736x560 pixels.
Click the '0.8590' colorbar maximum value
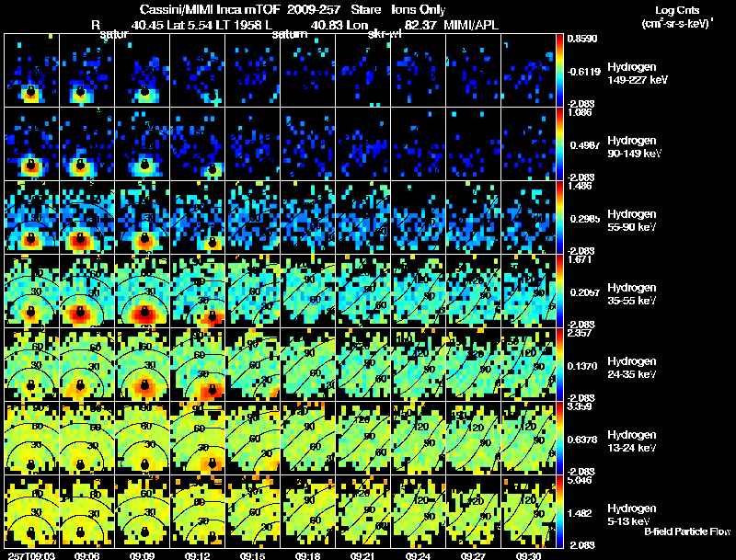coord(582,39)
